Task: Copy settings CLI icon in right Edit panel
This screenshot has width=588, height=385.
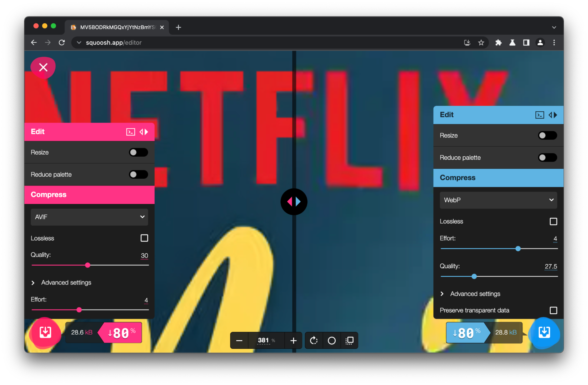Action: pos(539,115)
